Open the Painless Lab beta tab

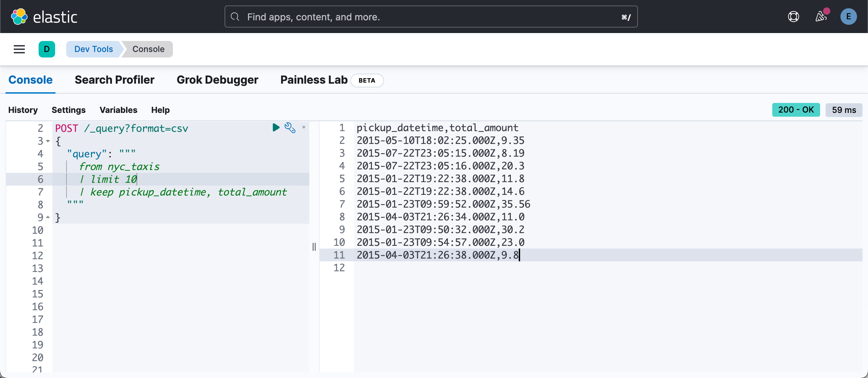[x=313, y=80]
